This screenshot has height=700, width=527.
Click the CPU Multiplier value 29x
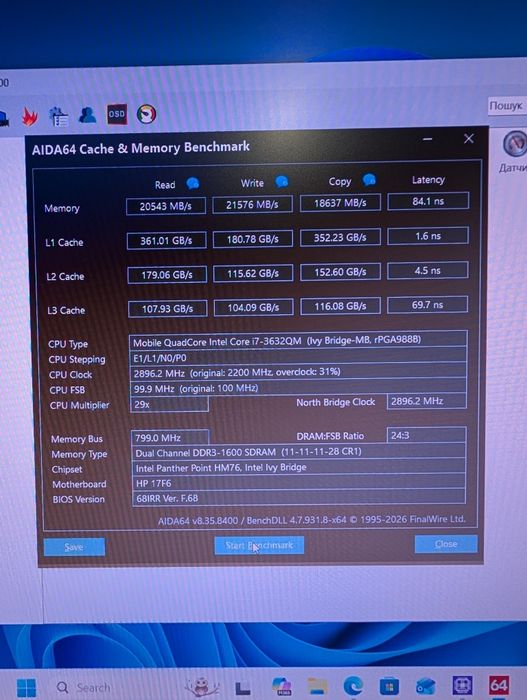coord(169,404)
